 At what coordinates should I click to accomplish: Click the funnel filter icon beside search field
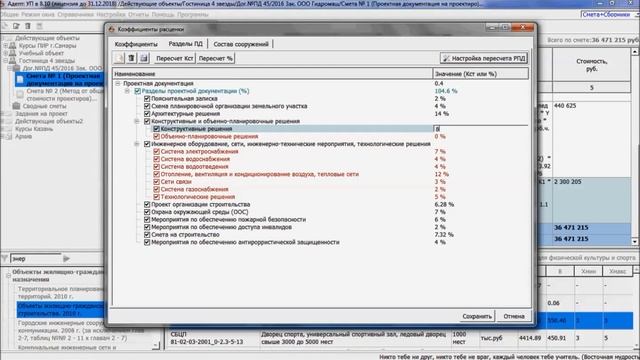pyautogui.click(x=5, y=258)
